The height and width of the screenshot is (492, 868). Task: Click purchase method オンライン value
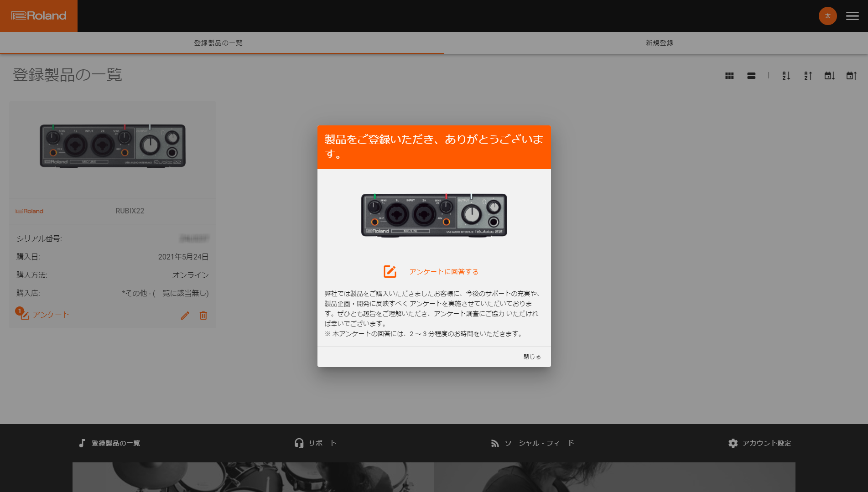pyautogui.click(x=191, y=275)
